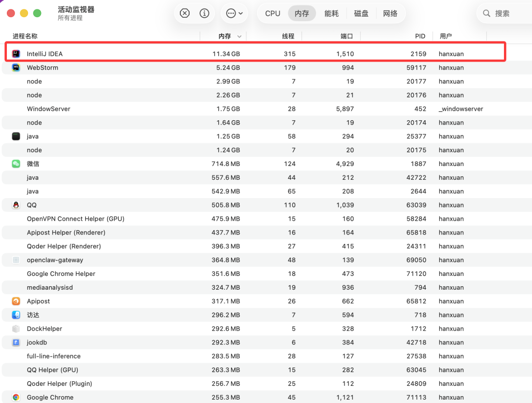The image size is (532, 403).
Task: Click 255.3 MB value for Google Chrome
Action: [226, 397]
